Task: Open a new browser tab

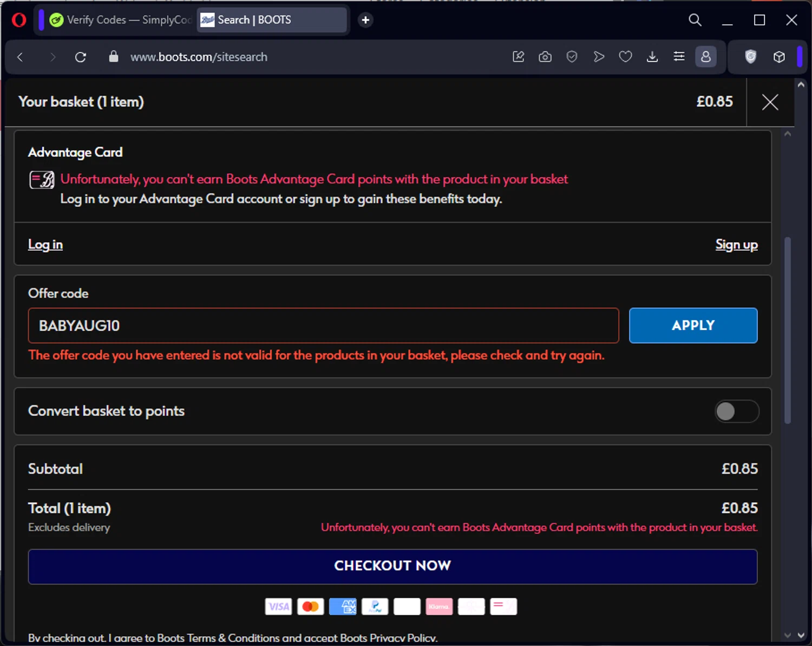Action: pyautogui.click(x=365, y=20)
